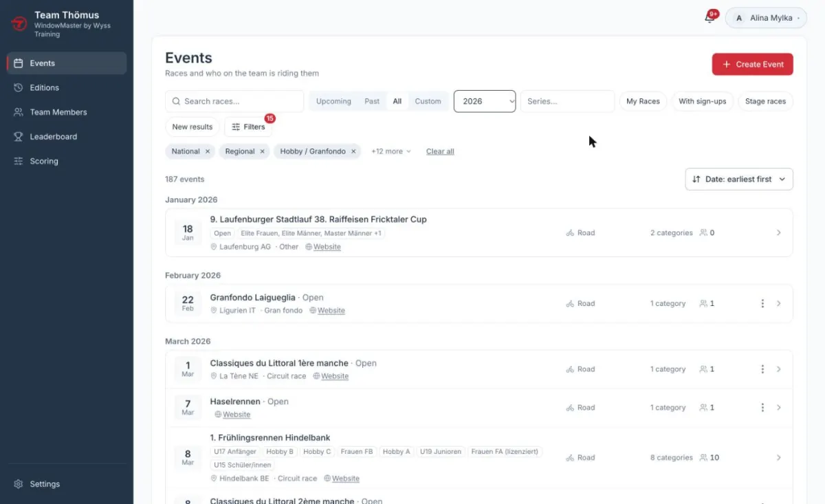The image size is (825, 504).
Task: Remove the Hobby / Granfondo filter chip
Action: pyautogui.click(x=353, y=151)
